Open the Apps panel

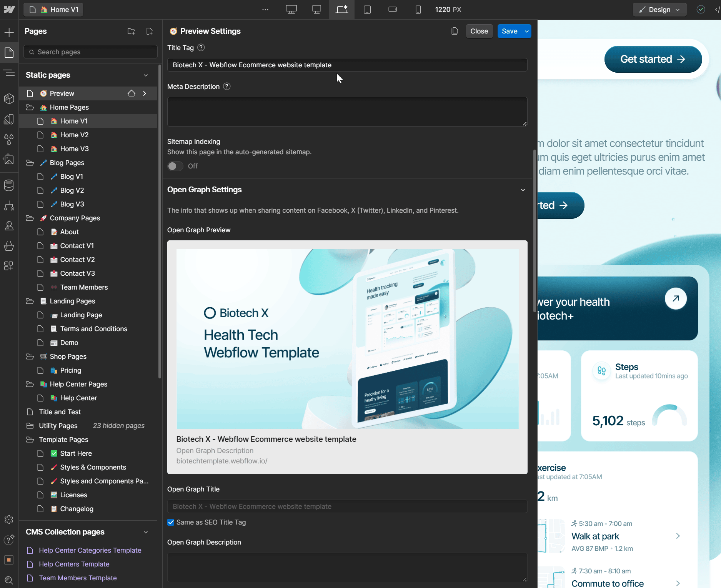coord(9,266)
